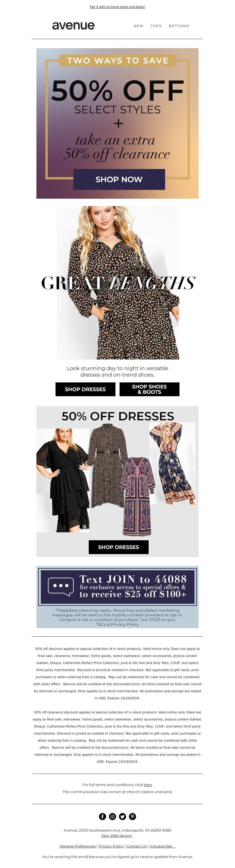Click the SHOP NOW button
The width and height of the screenshot is (235, 868).
click(x=119, y=179)
